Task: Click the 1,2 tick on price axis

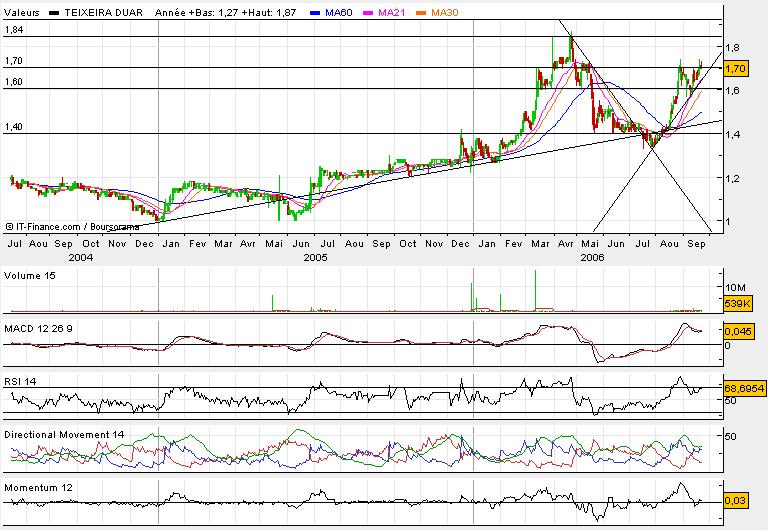Action: [x=733, y=178]
